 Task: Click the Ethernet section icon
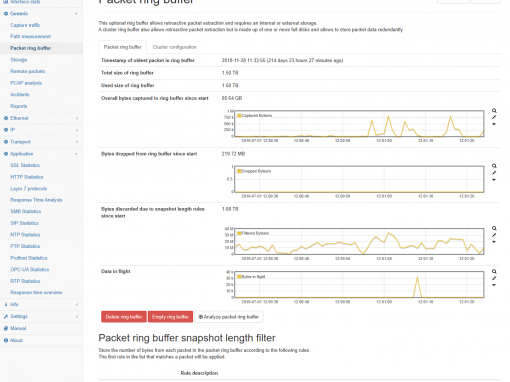click(6, 118)
